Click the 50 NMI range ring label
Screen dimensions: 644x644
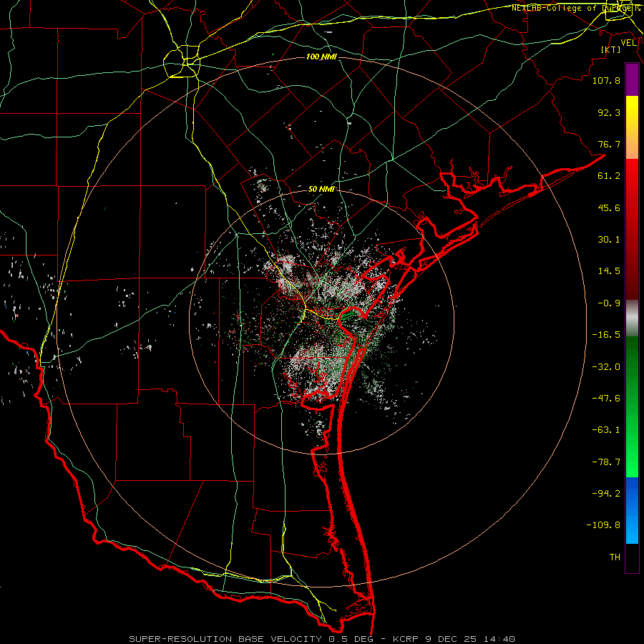tap(321, 189)
